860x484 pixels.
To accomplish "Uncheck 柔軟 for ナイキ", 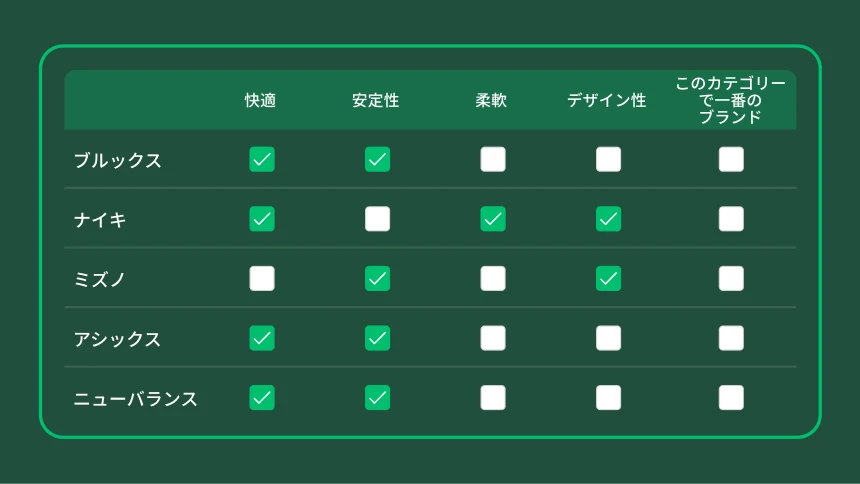I will click(x=493, y=219).
